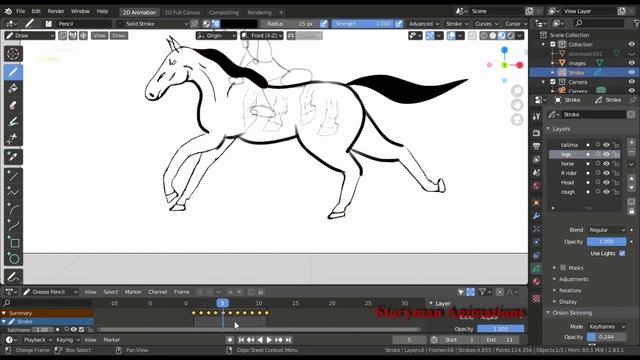Hide the horse layer with eye icon
This screenshot has width=640, height=360.
click(607, 164)
